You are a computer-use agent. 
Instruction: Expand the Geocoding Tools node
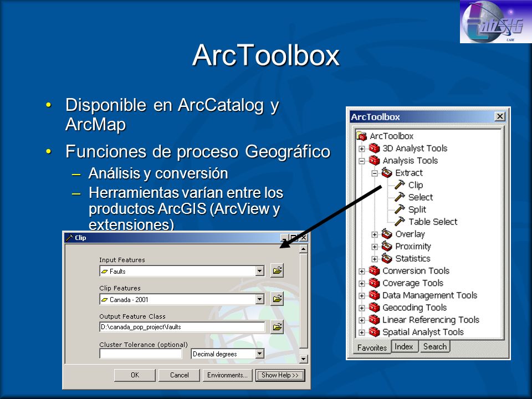pyautogui.click(x=362, y=308)
